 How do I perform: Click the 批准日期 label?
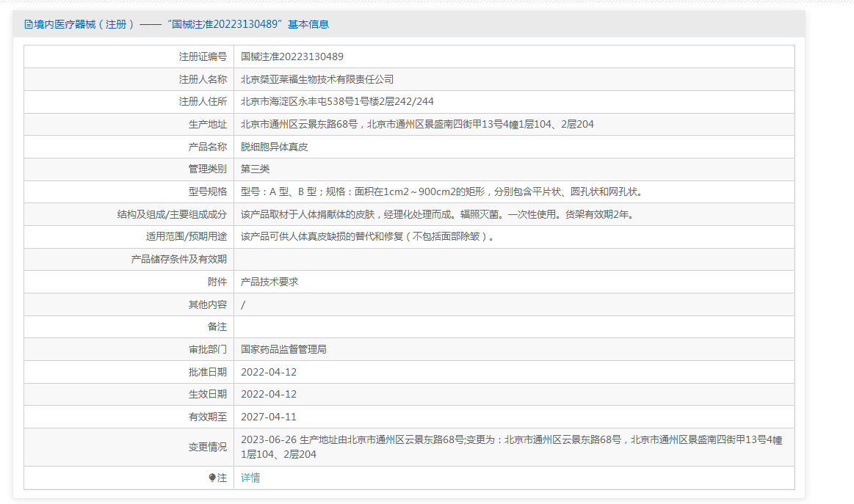click(208, 372)
